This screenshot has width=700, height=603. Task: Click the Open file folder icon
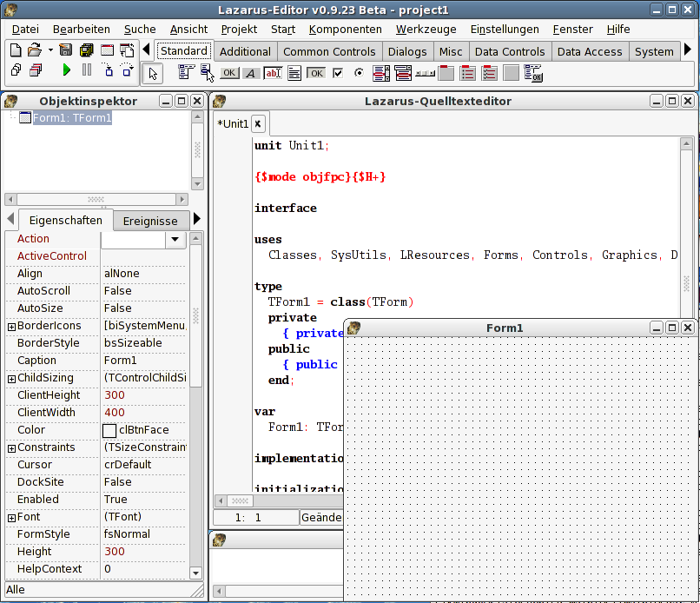pos(35,50)
